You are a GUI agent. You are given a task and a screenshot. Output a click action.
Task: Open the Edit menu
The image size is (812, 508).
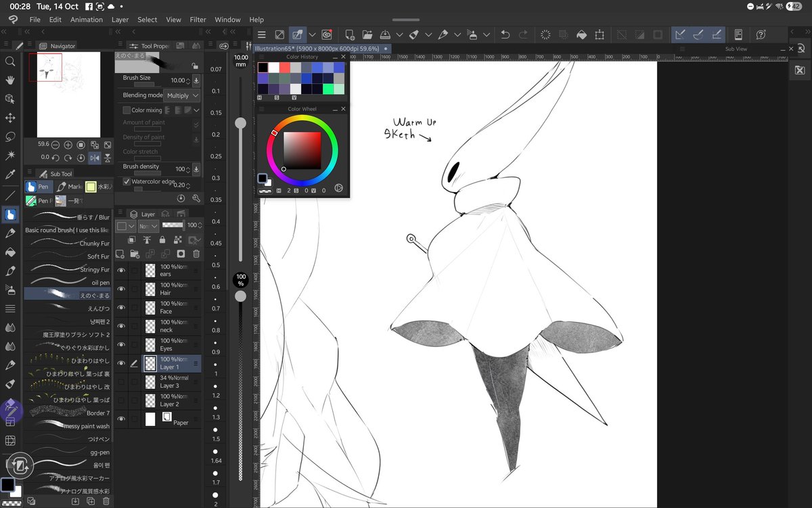pyautogui.click(x=55, y=20)
